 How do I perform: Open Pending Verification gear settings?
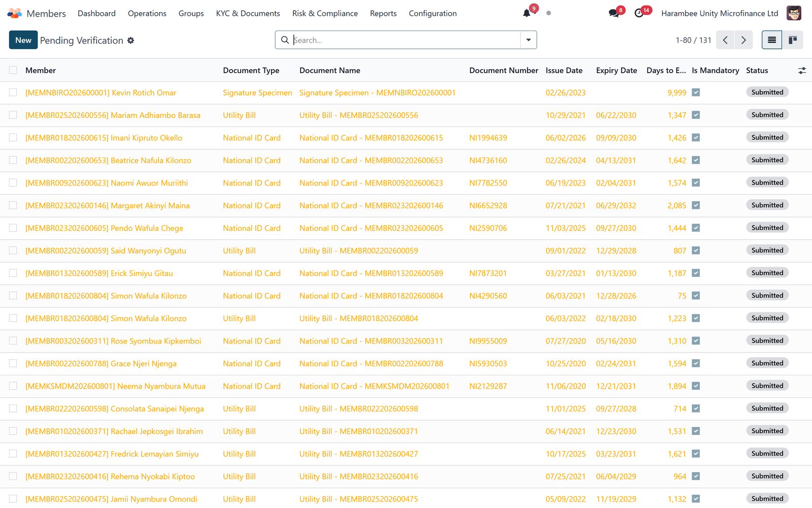tap(130, 40)
